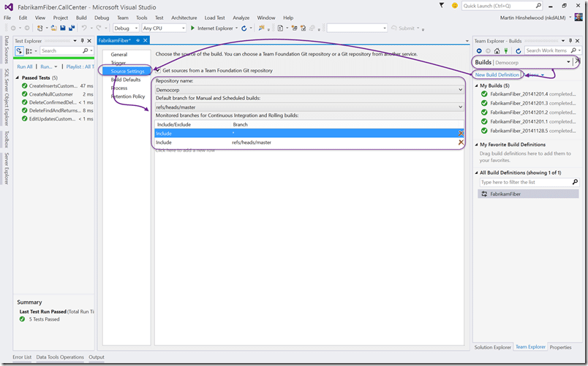Select the Trigger build definition tab

click(x=118, y=63)
